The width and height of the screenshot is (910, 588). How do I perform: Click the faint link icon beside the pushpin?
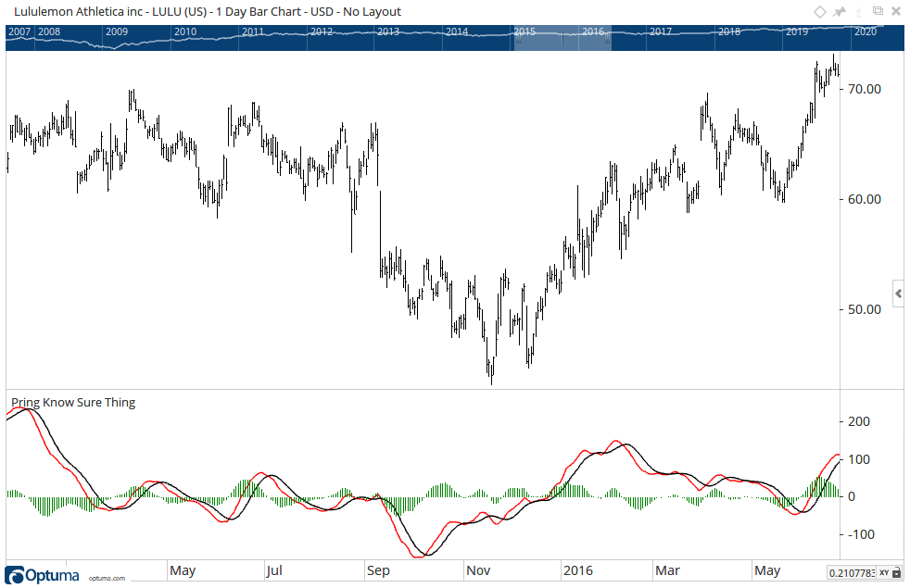point(858,12)
